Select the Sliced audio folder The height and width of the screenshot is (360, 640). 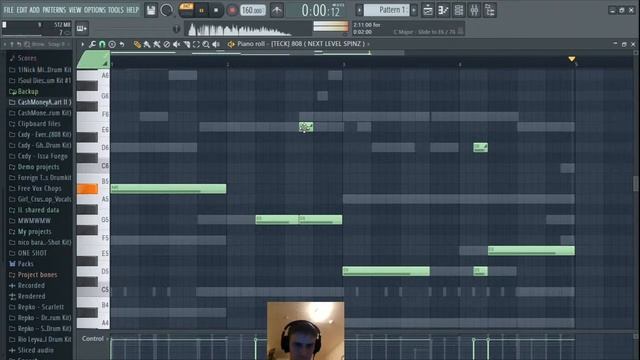[x=36, y=350]
